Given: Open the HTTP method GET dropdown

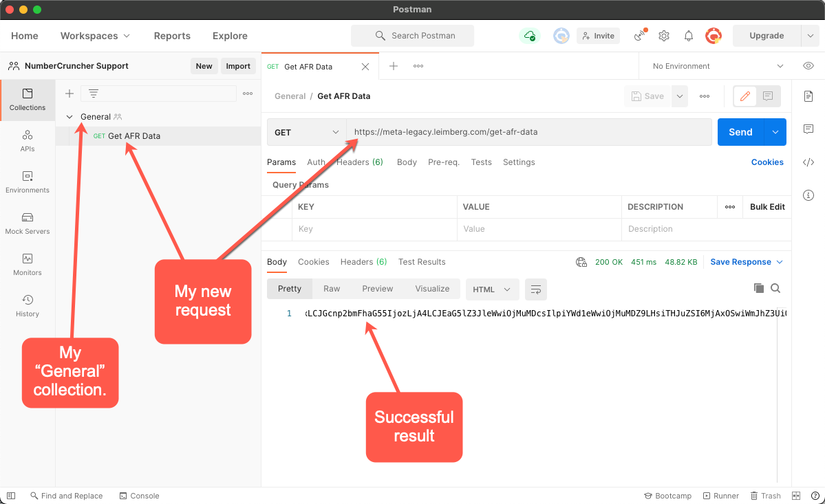Looking at the screenshot, I should coord(307,133).
